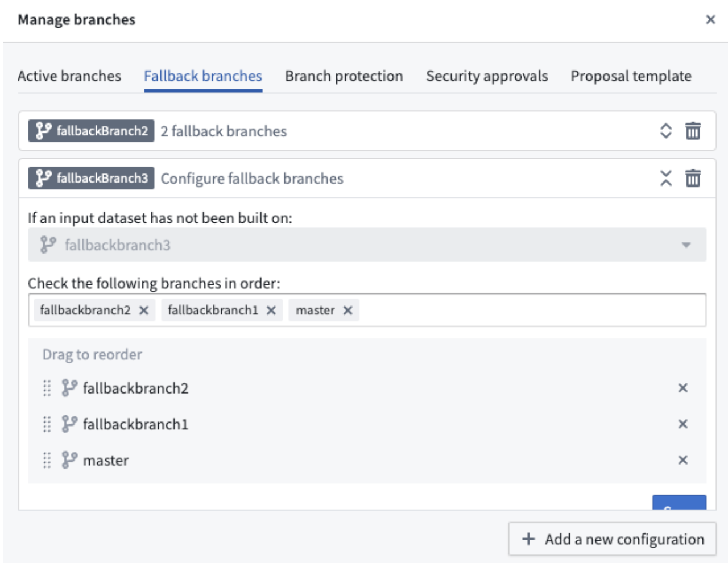The height and width of the screenshot is (563, 728).
Task: Click the drag handle for fallbackbranch2 row
Action: pos(47,388)
